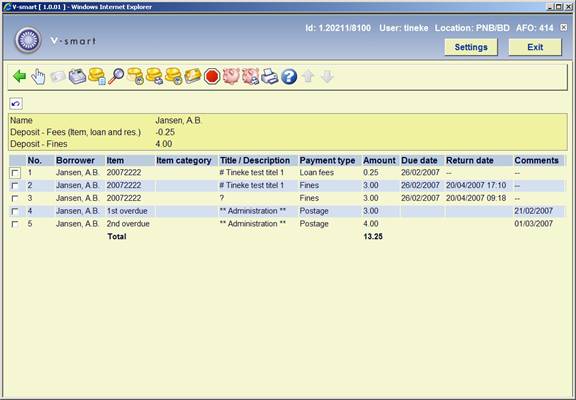Click the coins with calculator icon
The height and width of the screenshot is (400, 576).
[97, 76]
